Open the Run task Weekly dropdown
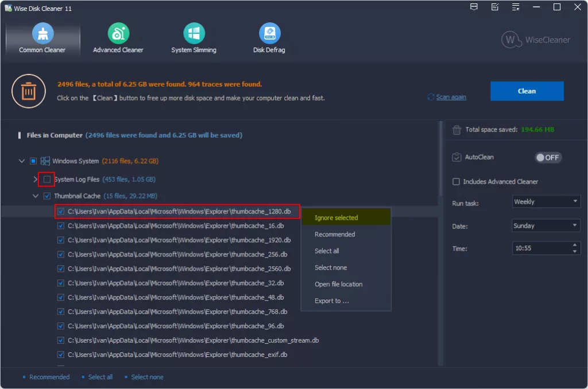Screen dimensions: 588x389 click(546, 202)
